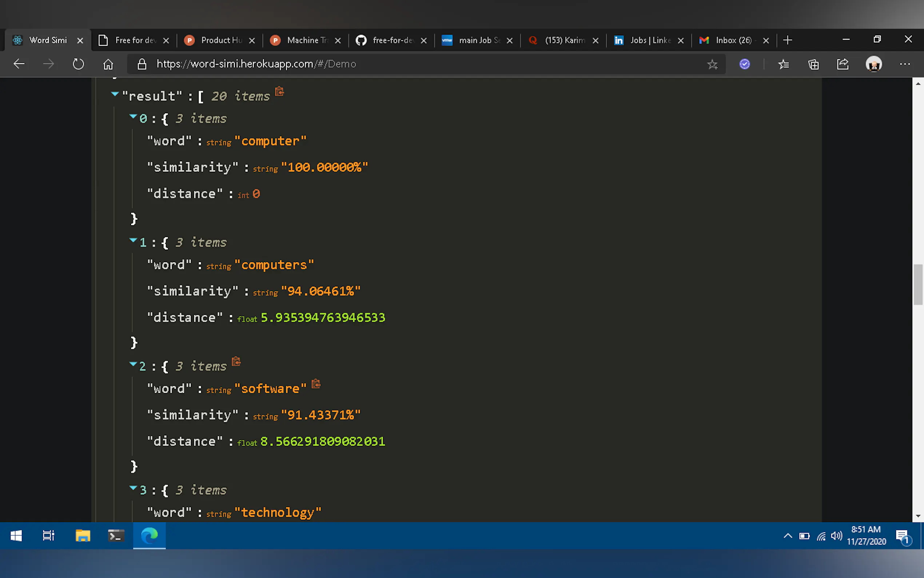Open a new browser tab
Viewport: 924px width, 578px height.
coord(787,40)
